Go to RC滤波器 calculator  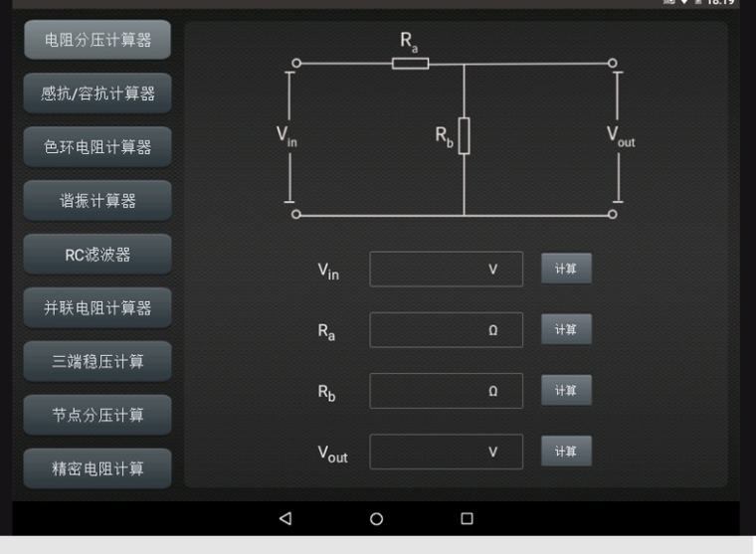click(97, 255)
